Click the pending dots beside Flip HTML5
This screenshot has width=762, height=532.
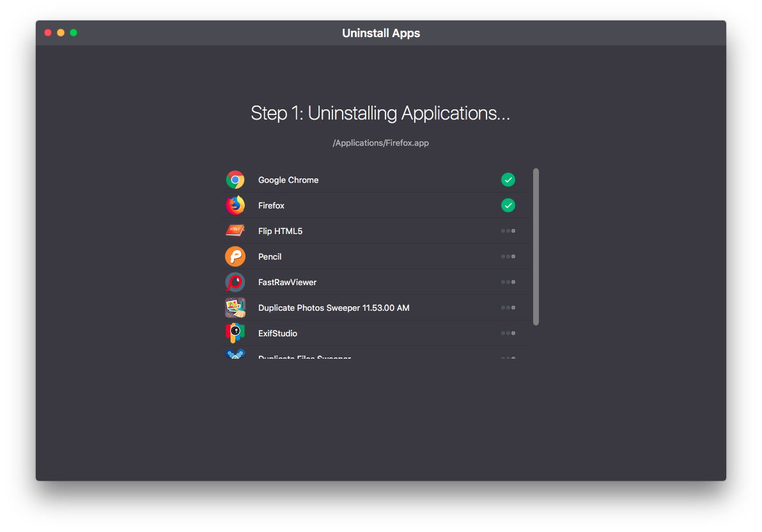coord(508,231)
